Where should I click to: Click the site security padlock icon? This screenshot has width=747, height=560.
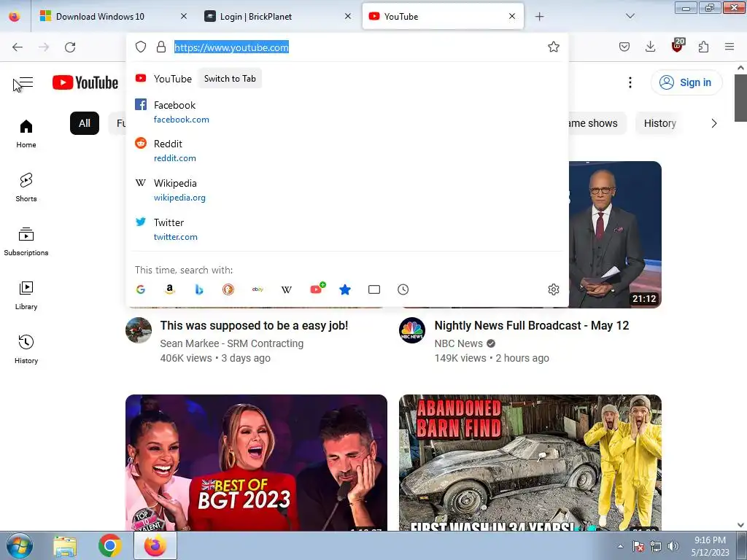[161, 47]
